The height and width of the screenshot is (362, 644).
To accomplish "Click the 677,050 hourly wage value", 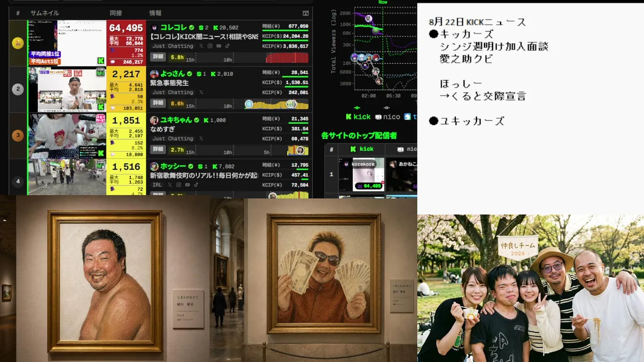I will pos(298,26).
